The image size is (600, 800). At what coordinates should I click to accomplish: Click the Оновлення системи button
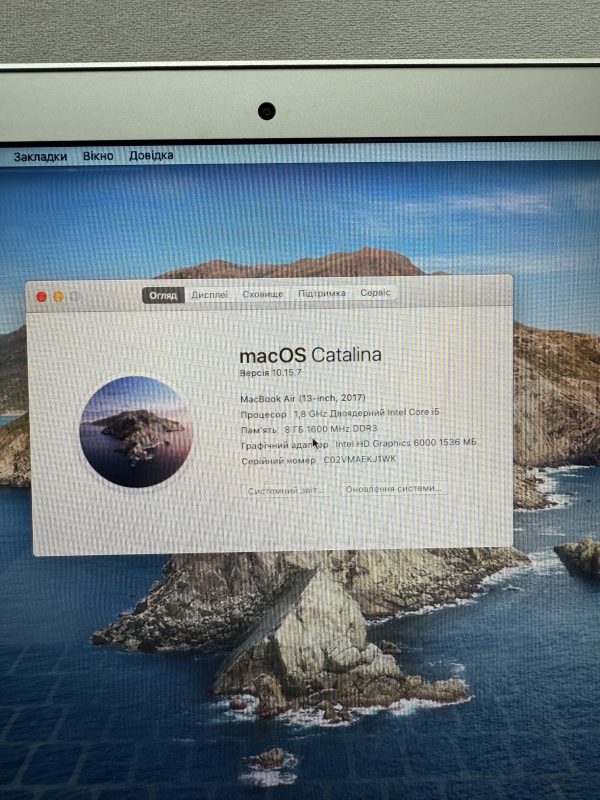coord(393,488)
